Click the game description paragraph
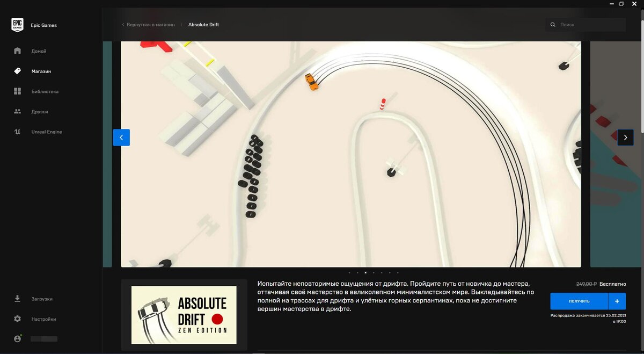The height and width of the screenshot is (354, 644). pos(396,296)
